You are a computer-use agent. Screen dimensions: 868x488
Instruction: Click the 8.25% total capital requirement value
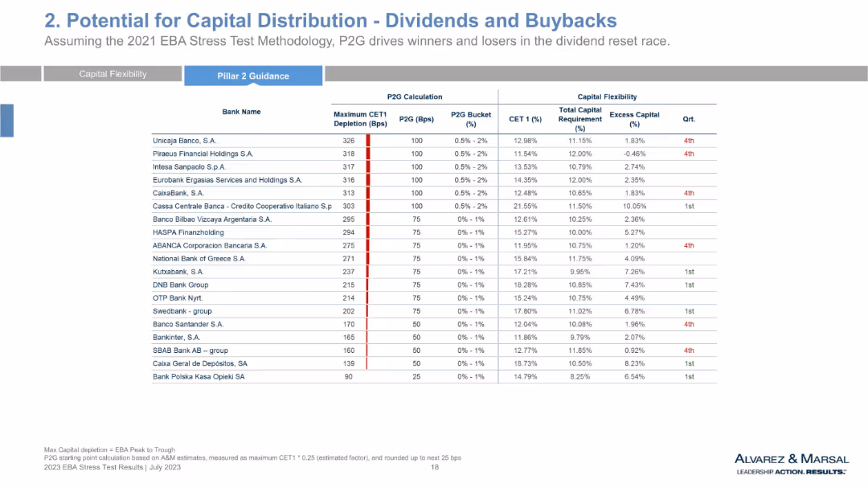pyautogui.click(x=579, y=377)
